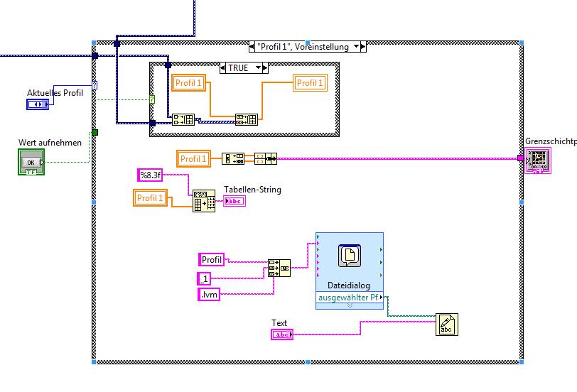Select the Concatenate Strings node
577x392 pixels.
279,268
